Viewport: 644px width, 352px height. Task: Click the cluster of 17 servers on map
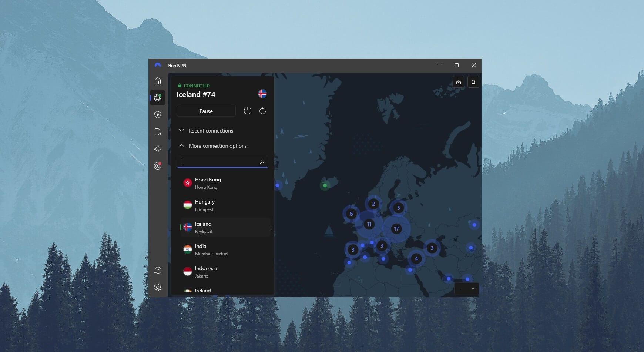click(396, 228)
